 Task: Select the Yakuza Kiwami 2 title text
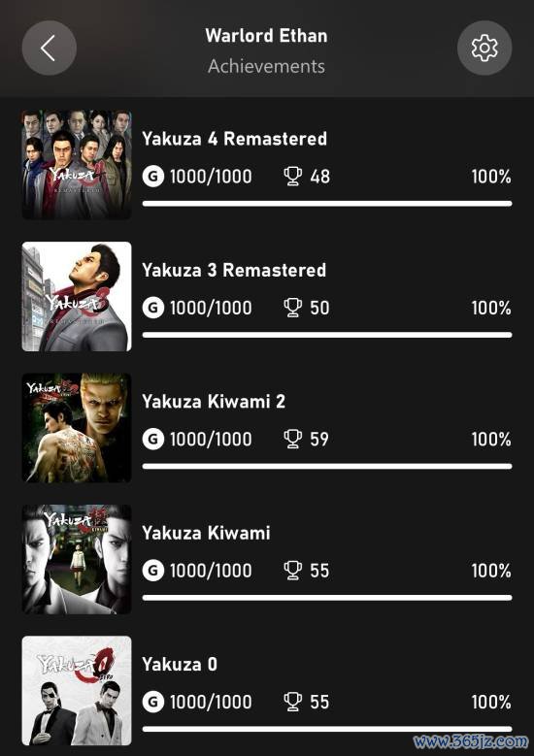point(214,401)
